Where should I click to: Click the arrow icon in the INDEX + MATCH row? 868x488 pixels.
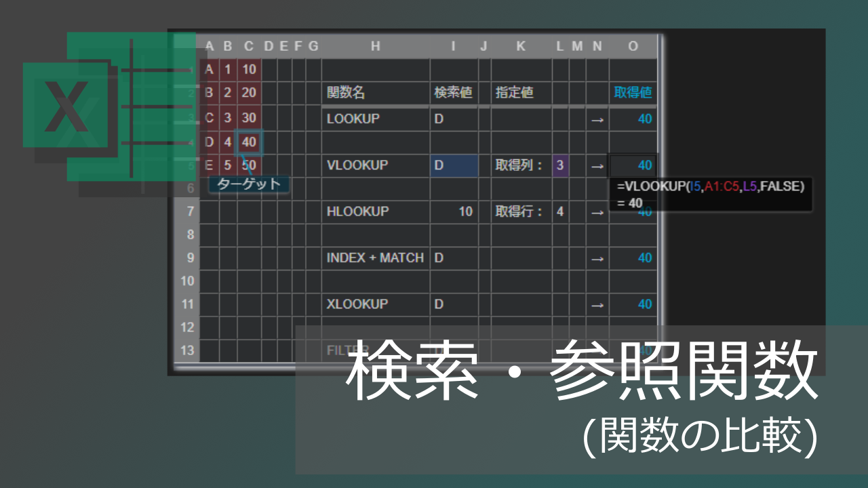click(597, 258)
